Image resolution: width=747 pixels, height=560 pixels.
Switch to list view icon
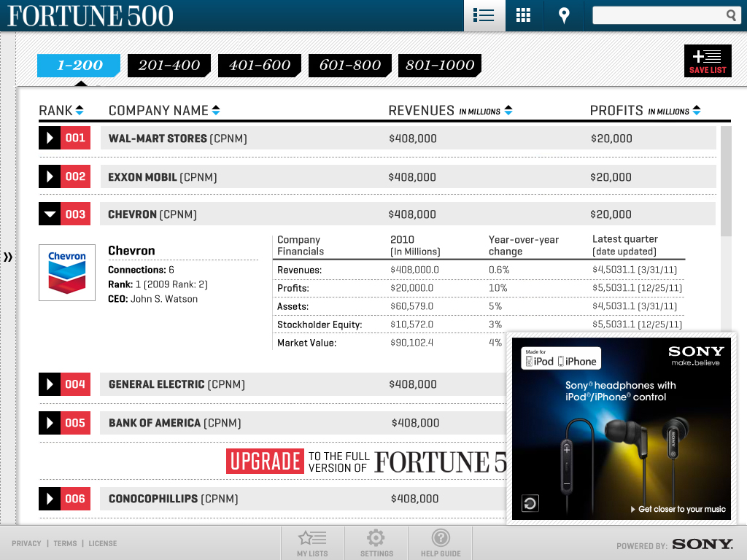coord(484,15)
